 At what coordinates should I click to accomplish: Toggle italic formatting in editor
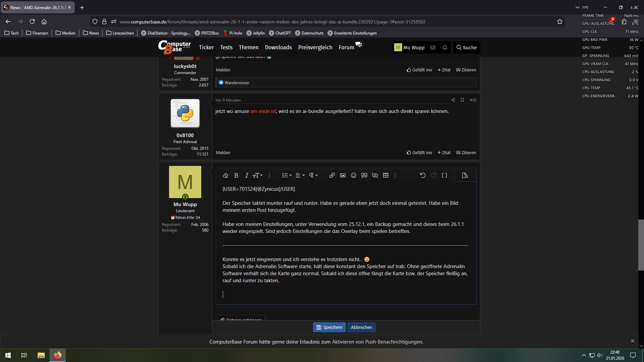[247, 175]
